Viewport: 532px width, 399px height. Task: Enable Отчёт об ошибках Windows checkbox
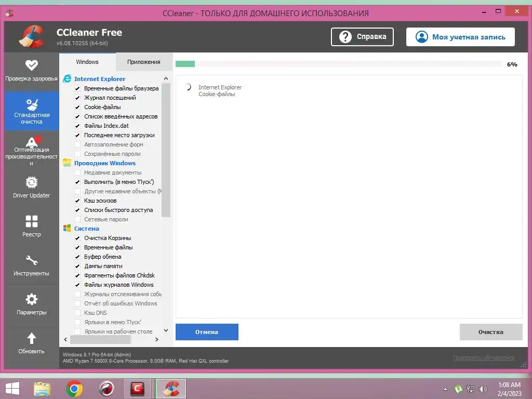[77, 303]
